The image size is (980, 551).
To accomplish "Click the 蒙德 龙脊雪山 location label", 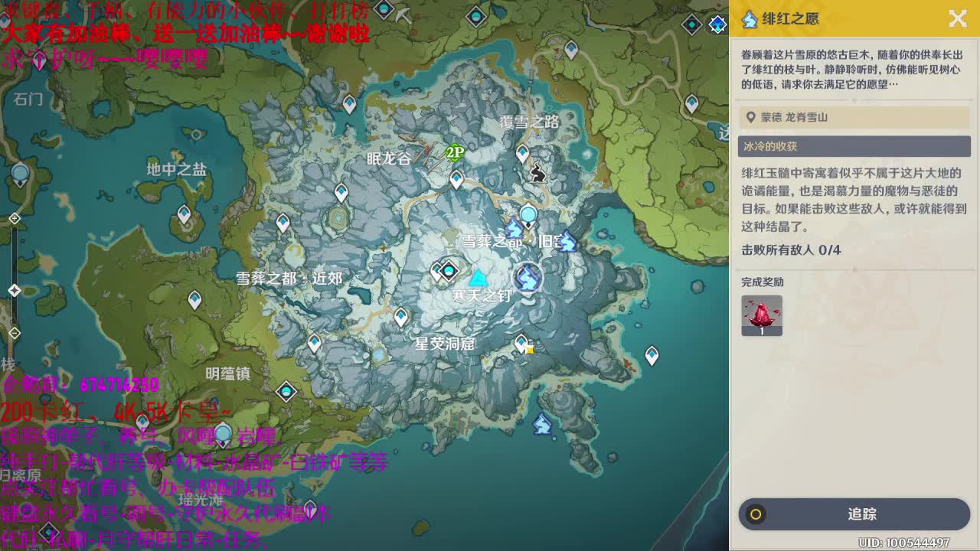I will click(794, 117).
